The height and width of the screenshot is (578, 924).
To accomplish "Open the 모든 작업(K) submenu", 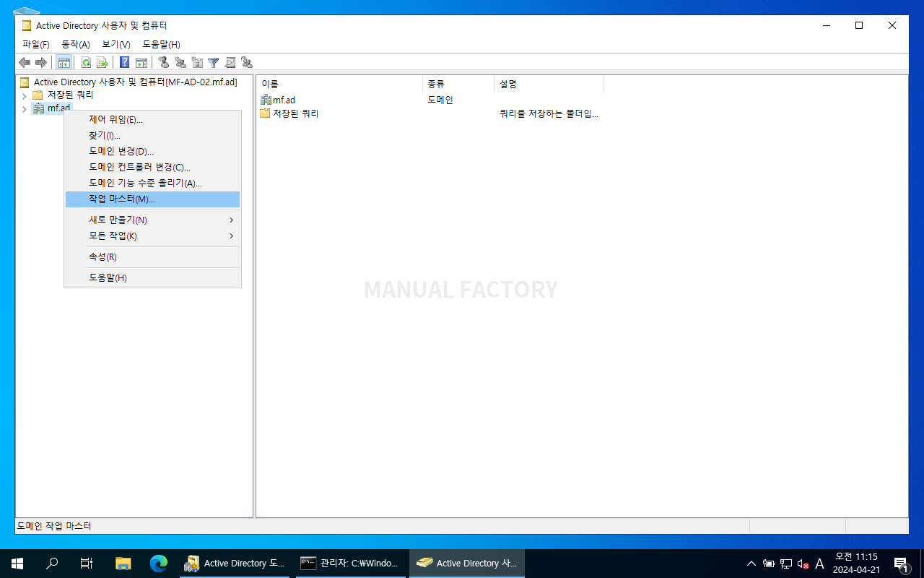I will [152, 236].
